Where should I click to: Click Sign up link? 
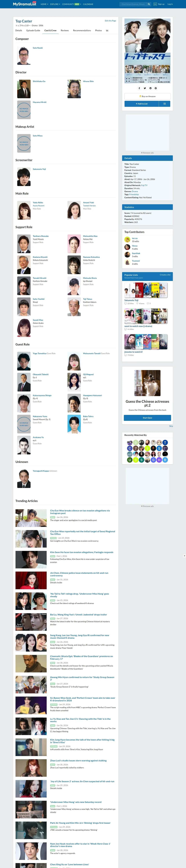point(161,4)
